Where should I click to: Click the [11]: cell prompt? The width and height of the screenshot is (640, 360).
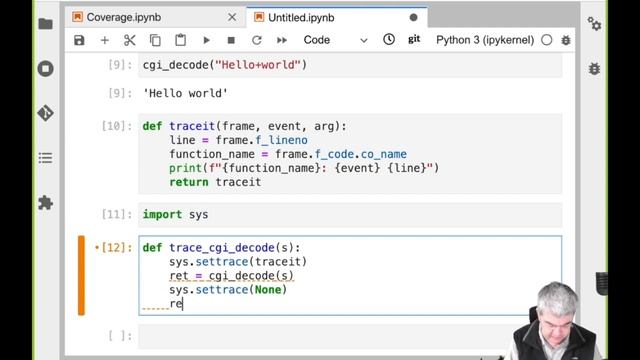(117, 214)
